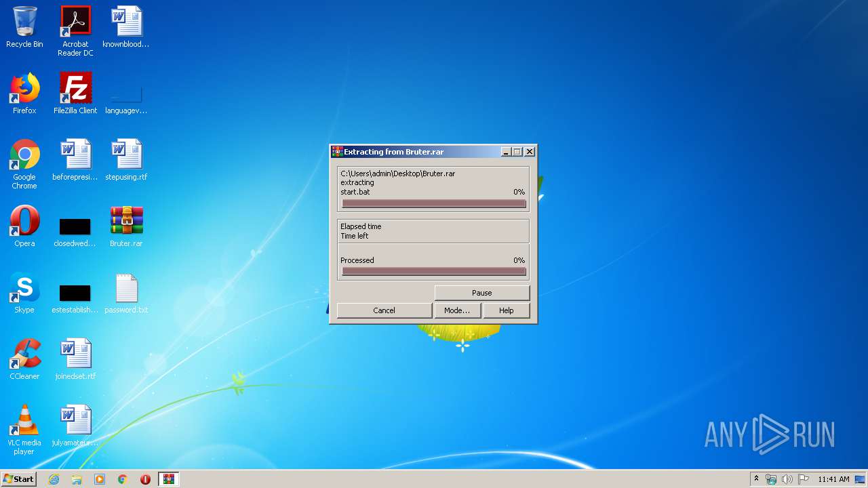
Task: Close the Extracting from Bruter.rar dialog
Action: click(530, 152)
